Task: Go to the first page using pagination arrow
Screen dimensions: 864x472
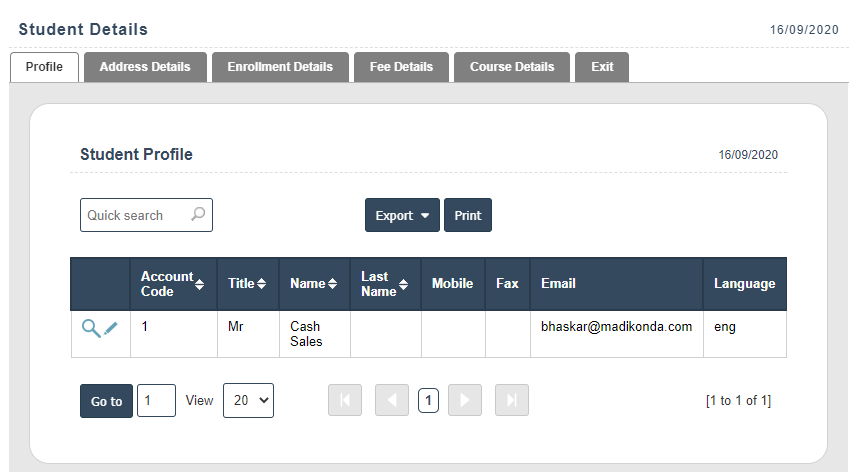Action: [x=345, y=400]
